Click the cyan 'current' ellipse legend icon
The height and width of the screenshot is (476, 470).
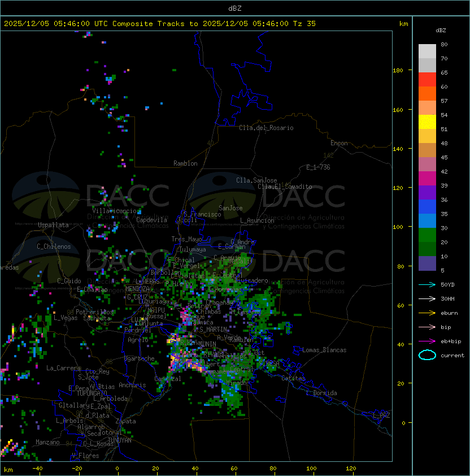[427, 355]
